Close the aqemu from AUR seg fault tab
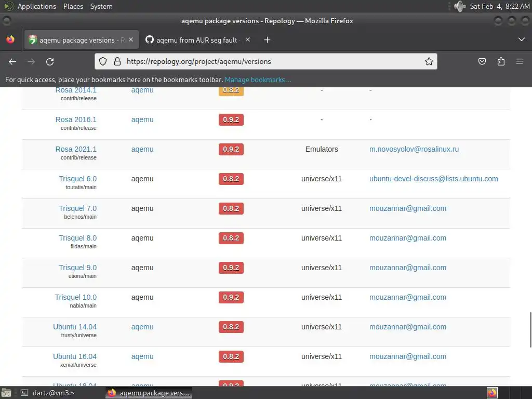Screen dimensions: 532x399 (248, 39)
